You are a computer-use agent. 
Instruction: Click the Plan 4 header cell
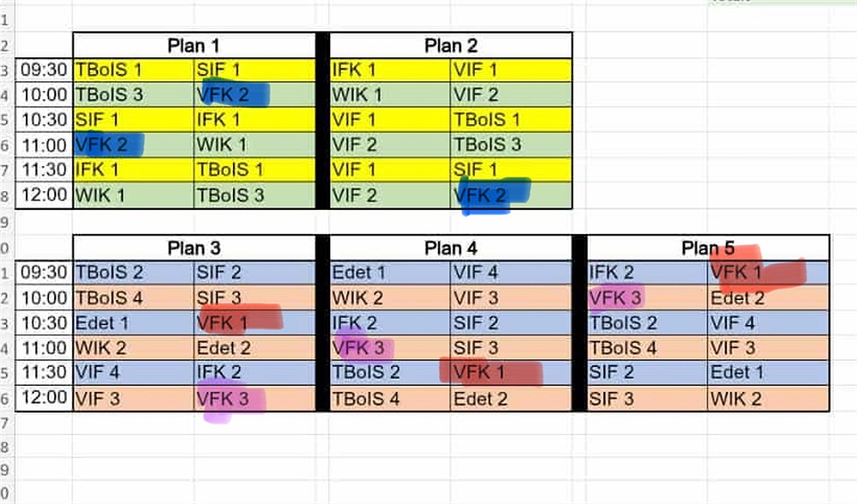pyautogui.click(x=451, y=249)
